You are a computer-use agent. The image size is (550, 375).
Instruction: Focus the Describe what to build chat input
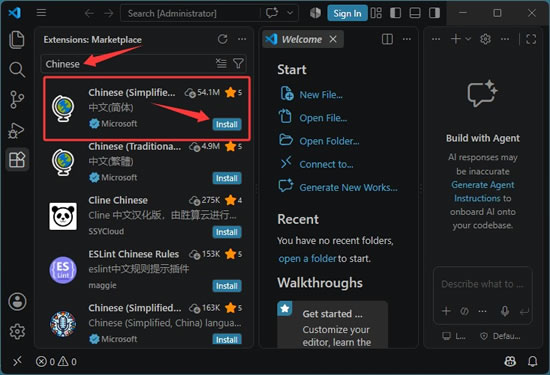483,284
